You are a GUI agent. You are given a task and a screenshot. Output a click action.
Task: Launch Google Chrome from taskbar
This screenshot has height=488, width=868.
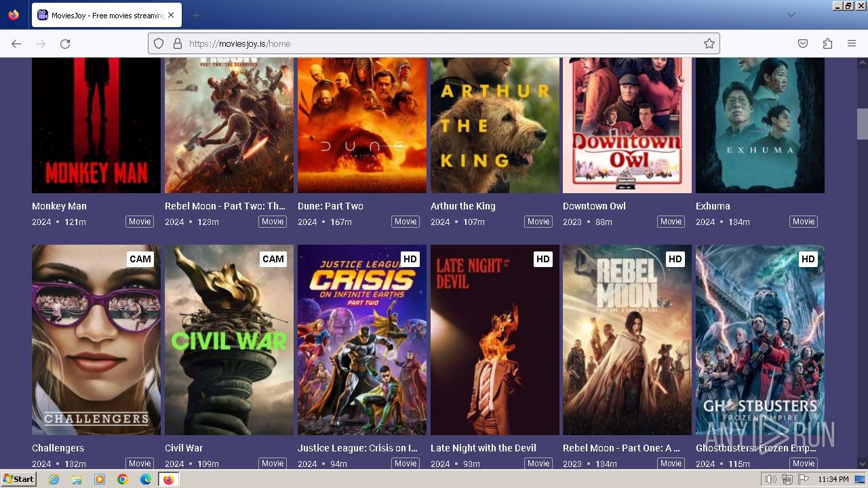[123, 479]
